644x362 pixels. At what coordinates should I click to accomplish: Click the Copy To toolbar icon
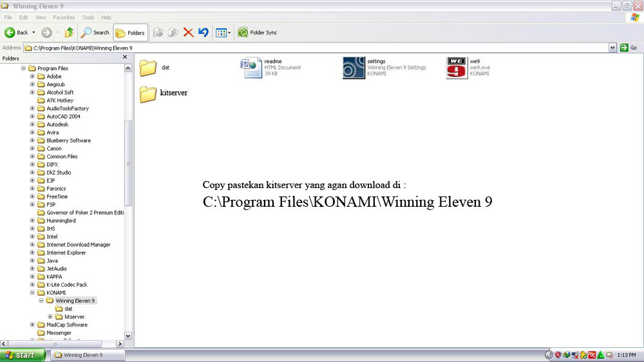pos(173,32)
